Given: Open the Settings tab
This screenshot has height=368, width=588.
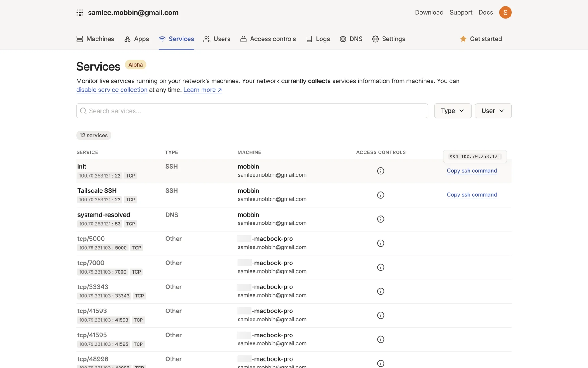Looking at the screenshot, I should 388,39.
